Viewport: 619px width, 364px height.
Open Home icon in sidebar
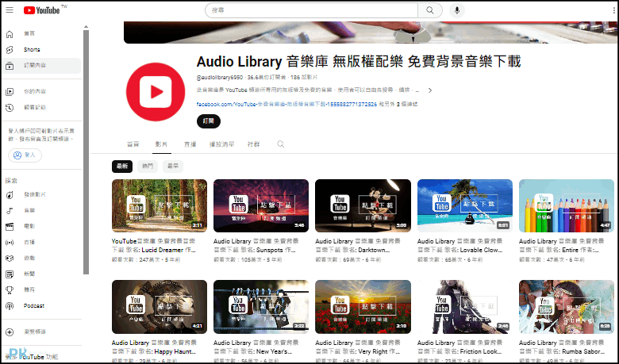[x=10, y=34]
